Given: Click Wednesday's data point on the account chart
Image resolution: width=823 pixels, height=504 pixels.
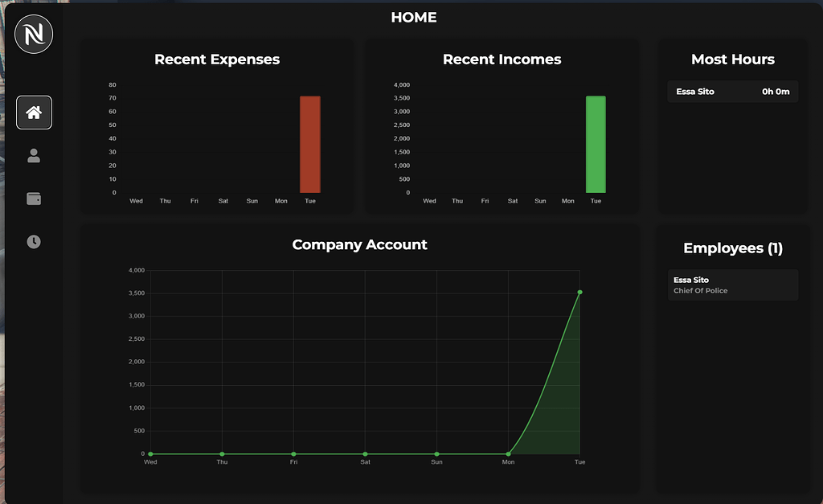Looking at the screenshot, I should click(150, 453).
